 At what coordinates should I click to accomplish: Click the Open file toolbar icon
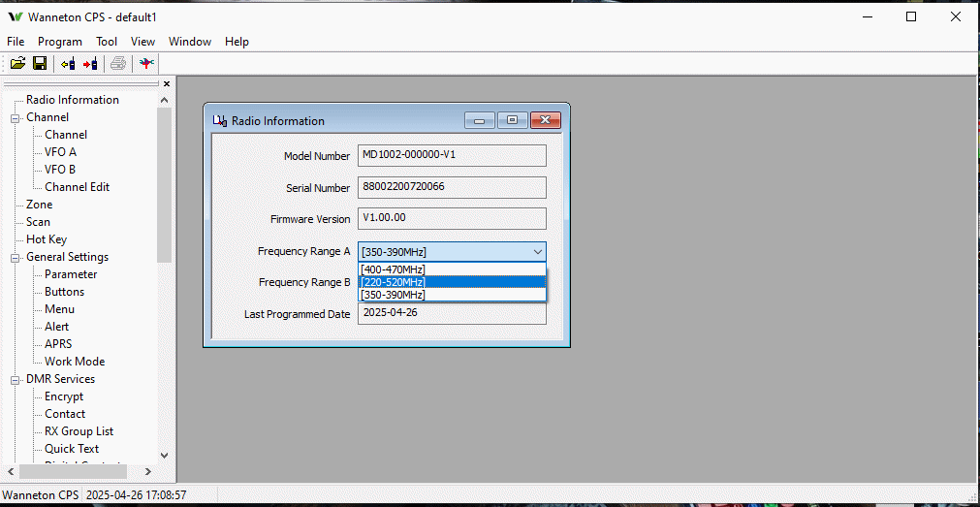click(x=17, y=63)
